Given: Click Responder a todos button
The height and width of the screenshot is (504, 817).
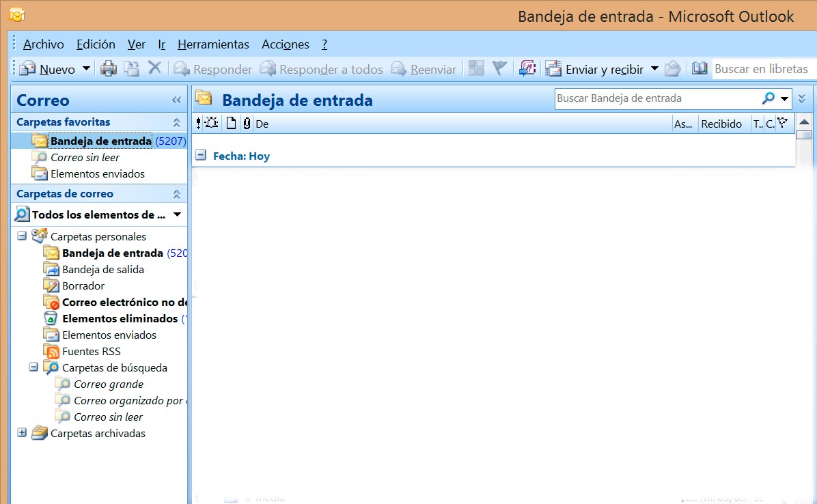Looking at the screenshot, I should pyautogui.click(x=321, y=69).
